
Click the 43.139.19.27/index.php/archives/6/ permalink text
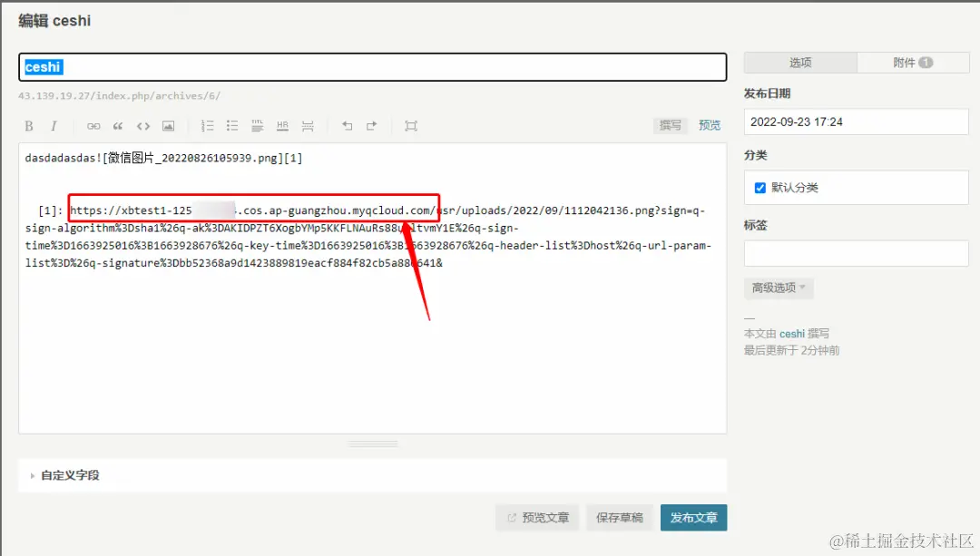pos(120,95)
